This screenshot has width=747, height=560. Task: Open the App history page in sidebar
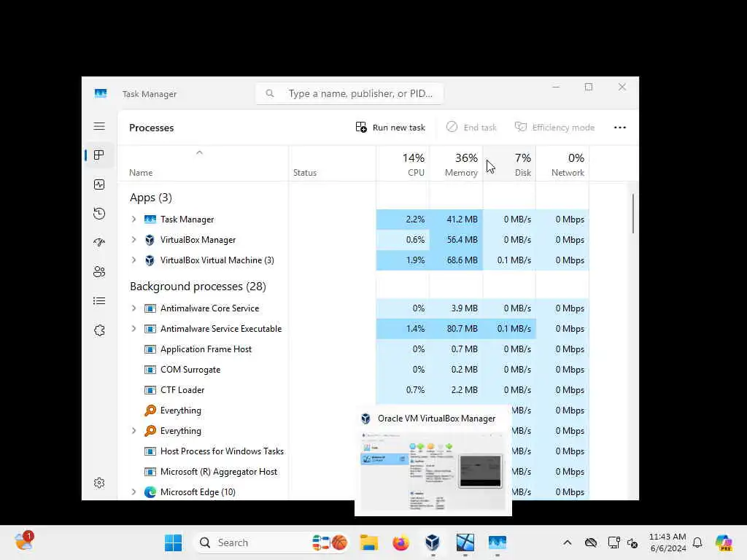[99, 214]
